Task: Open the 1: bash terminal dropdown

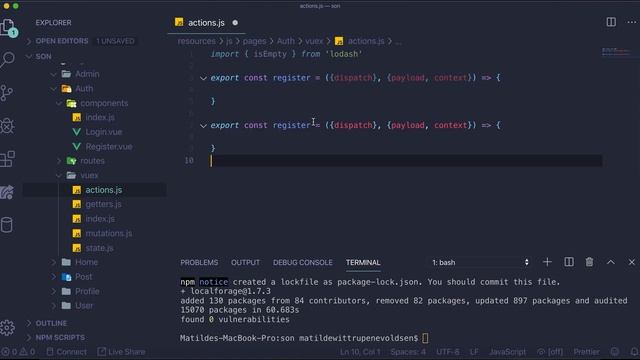Action: (x=480, y=262)
